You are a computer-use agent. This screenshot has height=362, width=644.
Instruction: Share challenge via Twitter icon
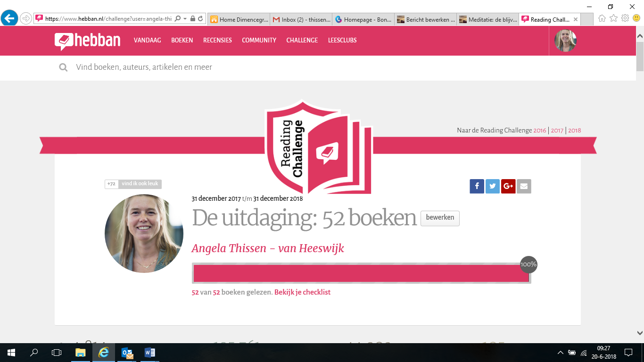click(x=492, y=186)
